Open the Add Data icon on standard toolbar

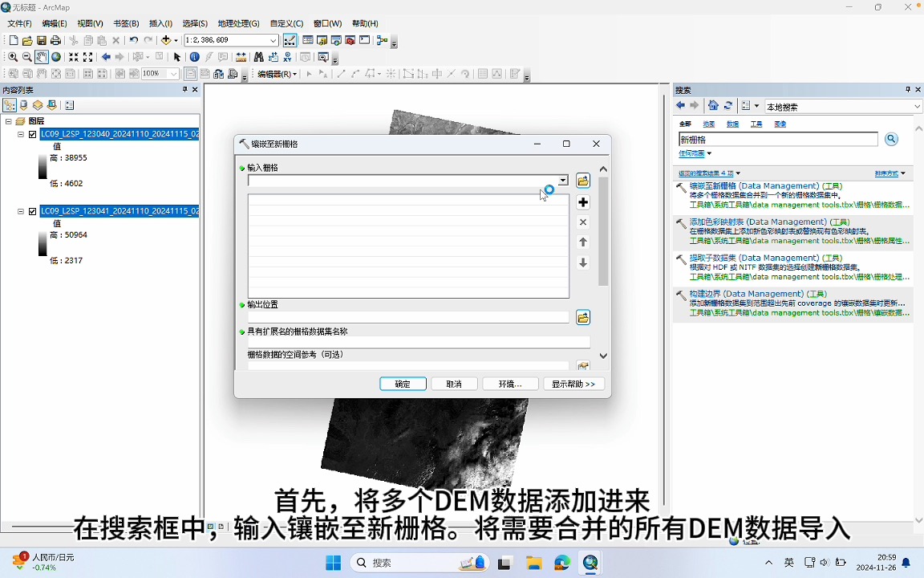tap(165, 39)
